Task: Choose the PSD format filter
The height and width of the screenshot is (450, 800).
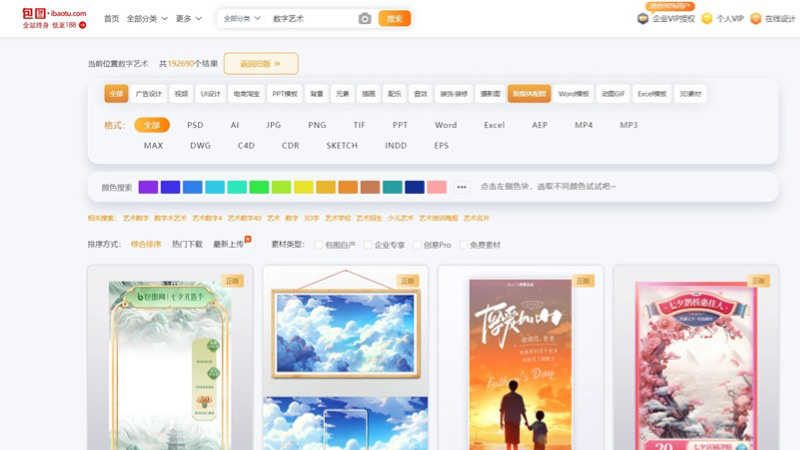Action: [195, 125]
